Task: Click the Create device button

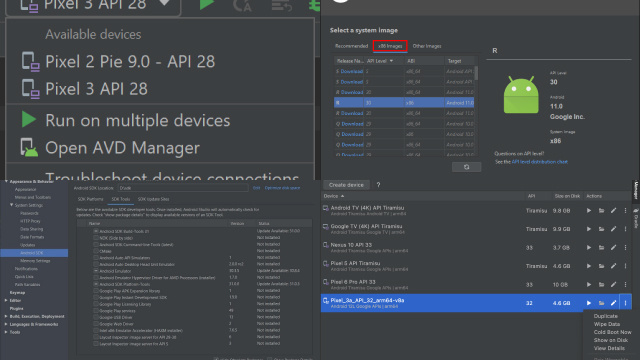Action: pyautogui.click(x=346, y=185)
